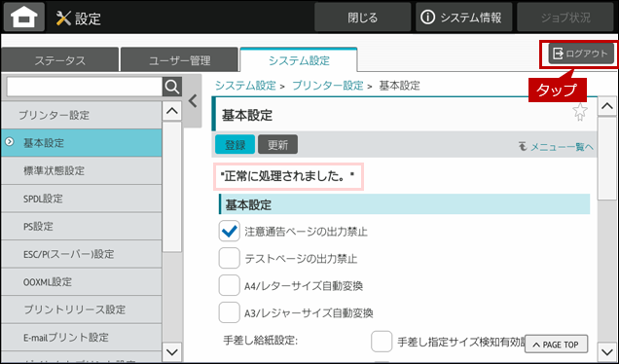Open PS設定 in sidebar
Viewport: 619px width, 364px height.
(x=82, y=226)
